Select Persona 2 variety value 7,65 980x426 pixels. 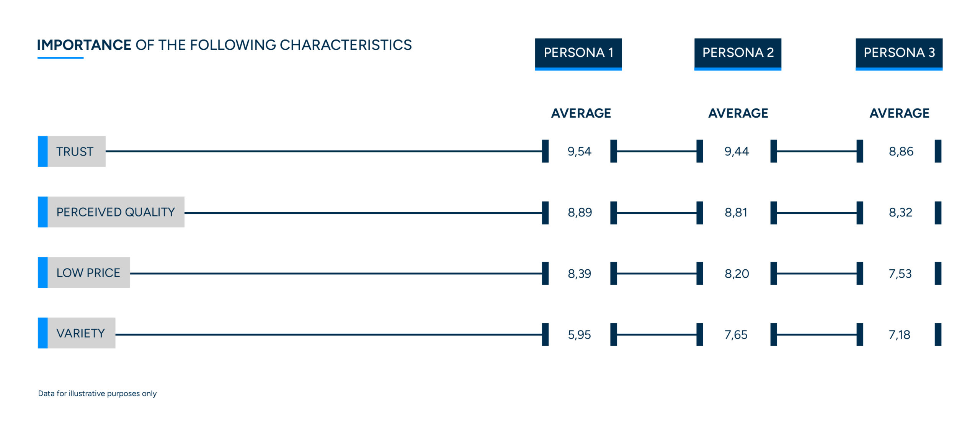pos(736,335)
